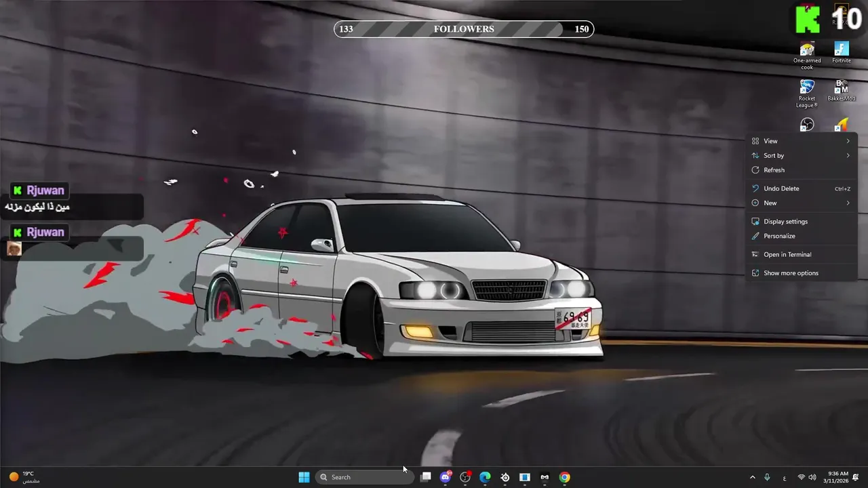Image resolution: width=868 pixels, height=488 pixels.
Task: Launch Microsoft Edge from the taskbar
Action: coord(485,477)
